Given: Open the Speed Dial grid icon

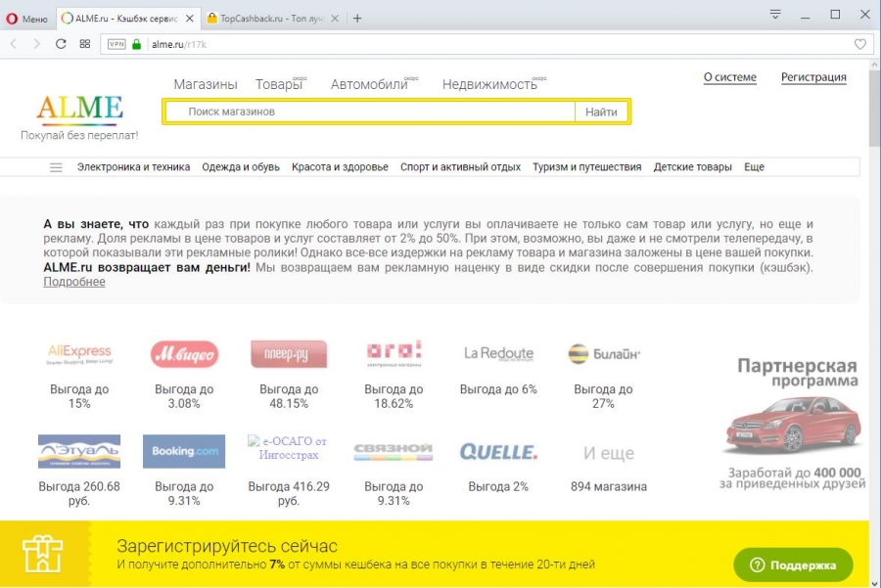Looking at the screenshot, I should (85, 44).
